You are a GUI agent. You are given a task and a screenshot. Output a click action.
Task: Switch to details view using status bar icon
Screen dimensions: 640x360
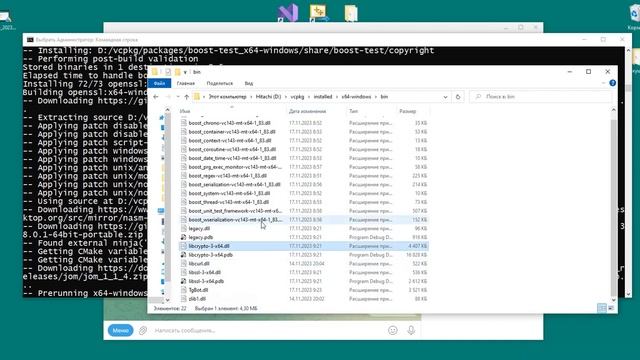click(602, 308)
